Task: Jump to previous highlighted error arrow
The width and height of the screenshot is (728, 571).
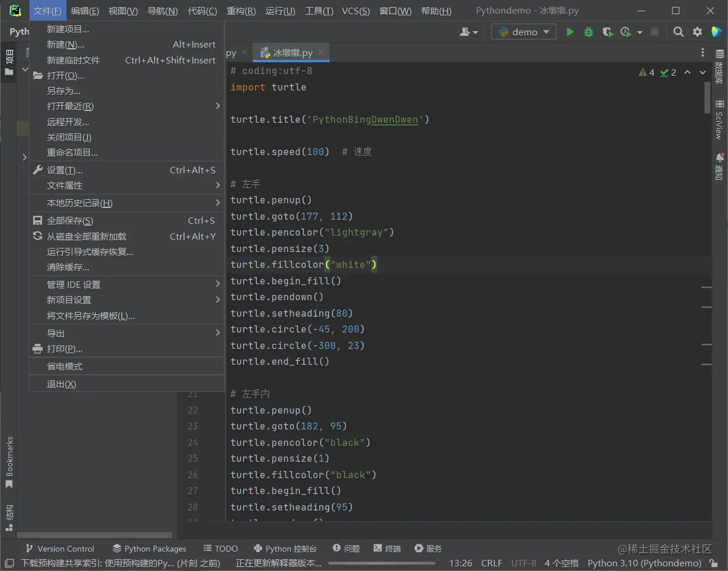Action: point(687,72)
